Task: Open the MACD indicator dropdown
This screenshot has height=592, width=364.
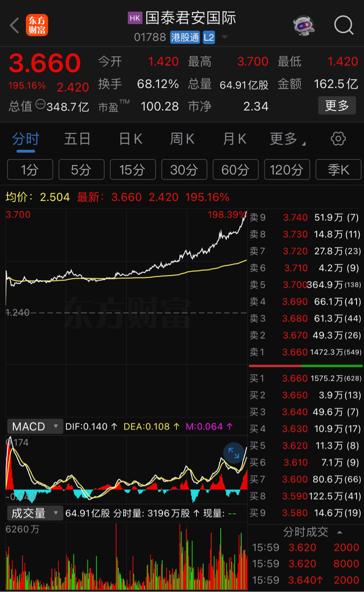Action: coord(35,426)
